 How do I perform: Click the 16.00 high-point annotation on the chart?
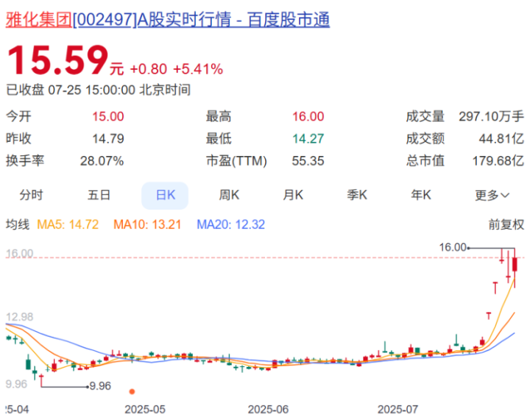tap(453, 247)
